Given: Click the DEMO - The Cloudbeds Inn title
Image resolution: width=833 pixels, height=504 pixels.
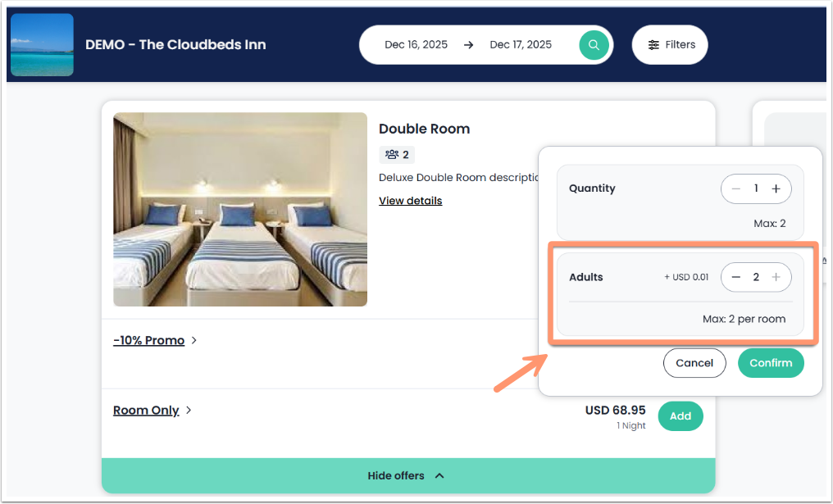Looking at the screenshot, I should click(x=175, y=45).
